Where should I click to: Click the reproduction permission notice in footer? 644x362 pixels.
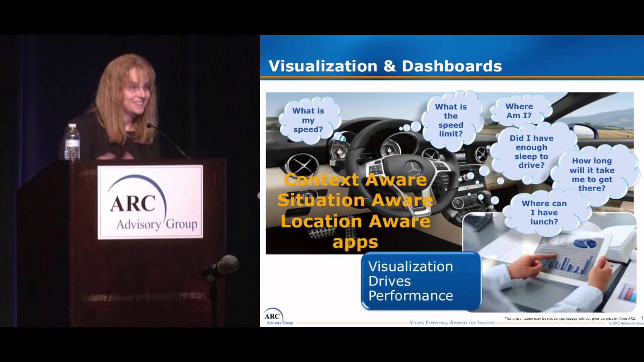[570, 318]
